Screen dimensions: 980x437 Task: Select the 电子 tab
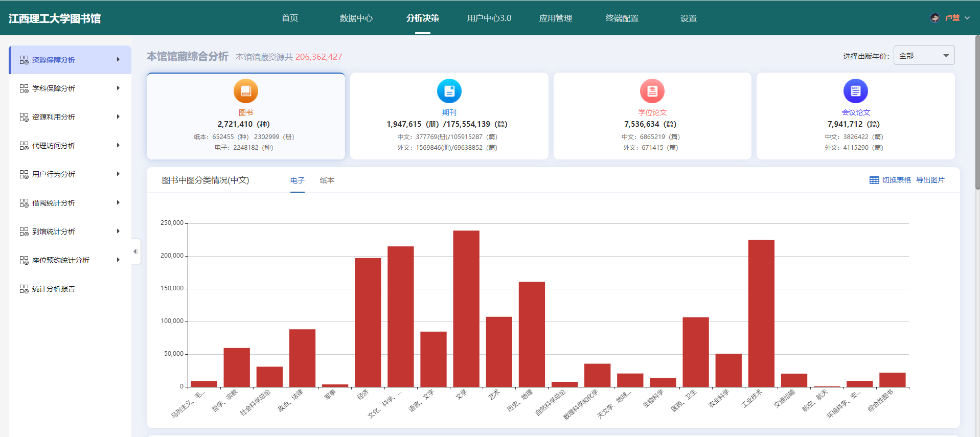[297, 180]
